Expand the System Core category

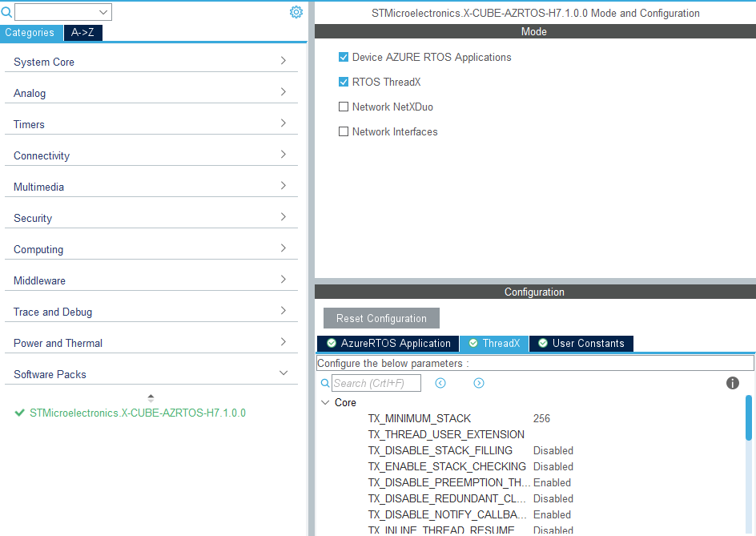[x=151, y=61]
